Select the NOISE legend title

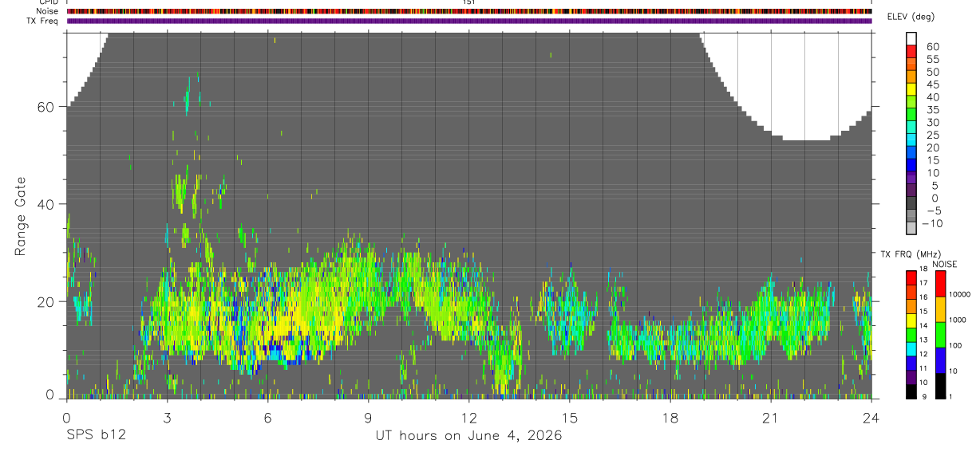point(944,264)
